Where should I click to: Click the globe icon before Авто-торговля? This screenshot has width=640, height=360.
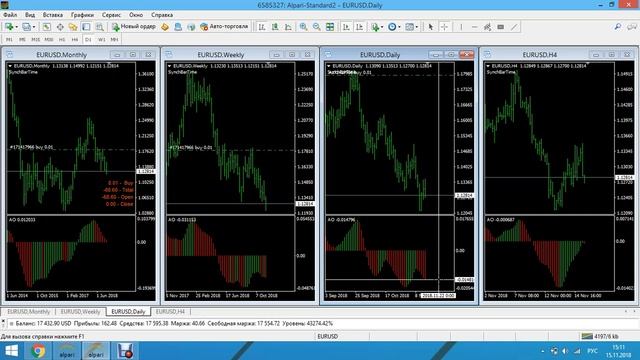pyautogui.click(x=191, y=27)
